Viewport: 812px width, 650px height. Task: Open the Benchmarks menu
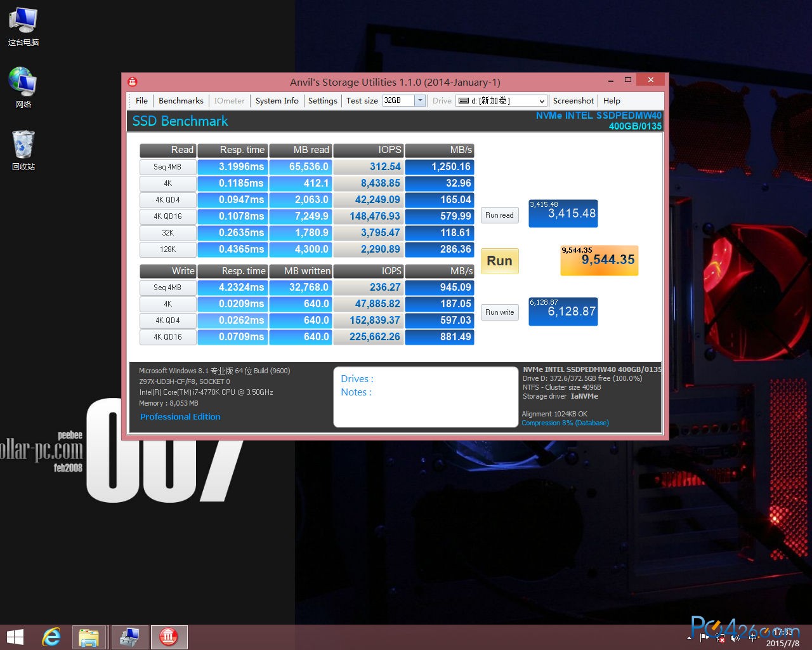coord(181,100)
